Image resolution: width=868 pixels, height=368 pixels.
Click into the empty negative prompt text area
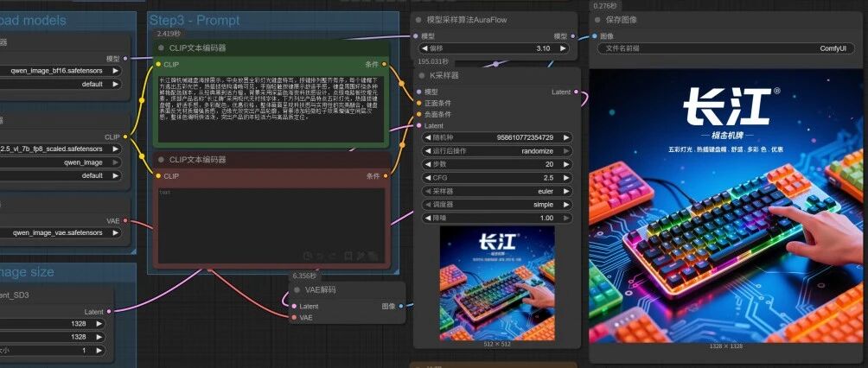coord(271,225)
